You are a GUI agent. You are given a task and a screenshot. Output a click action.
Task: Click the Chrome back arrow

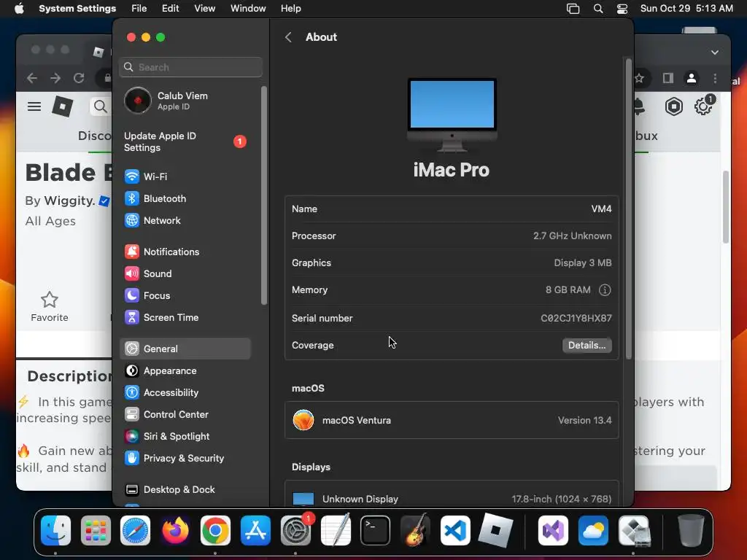32,78
